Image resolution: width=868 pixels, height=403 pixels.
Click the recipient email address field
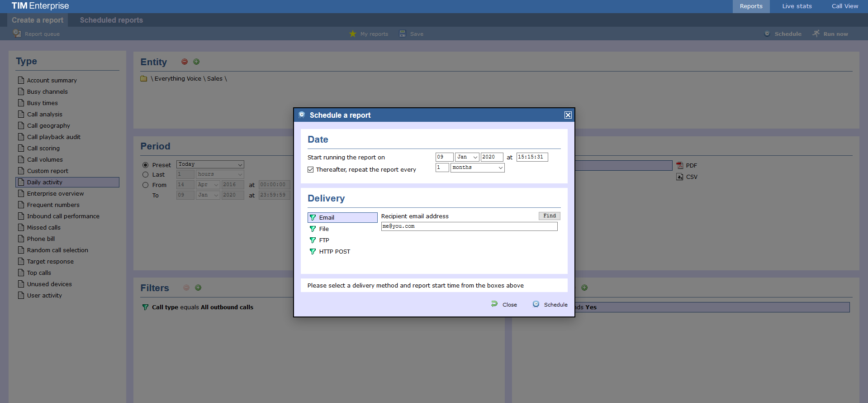470,226
